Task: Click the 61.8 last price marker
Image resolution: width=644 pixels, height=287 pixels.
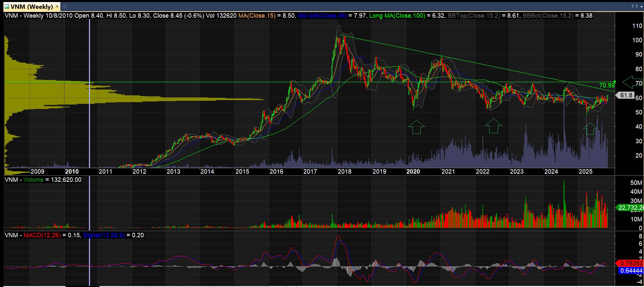Action: pyautogui.click(x=627, y=96)
